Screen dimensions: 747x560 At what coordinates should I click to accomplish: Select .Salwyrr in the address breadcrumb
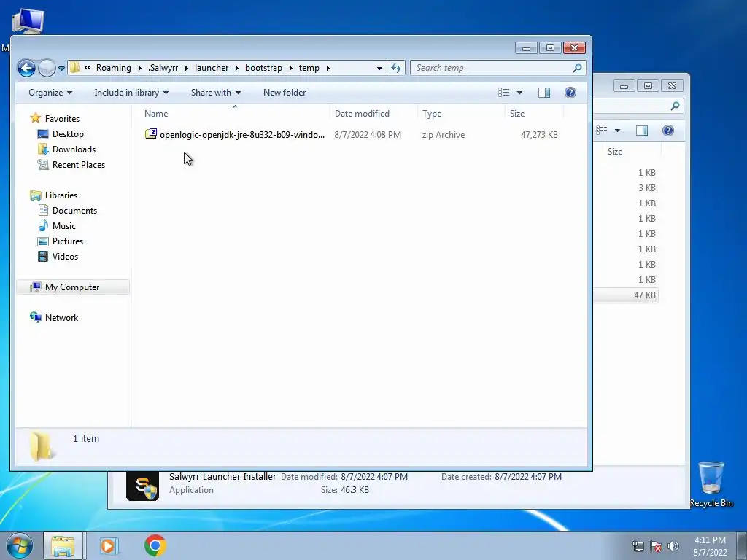(163, 68)
